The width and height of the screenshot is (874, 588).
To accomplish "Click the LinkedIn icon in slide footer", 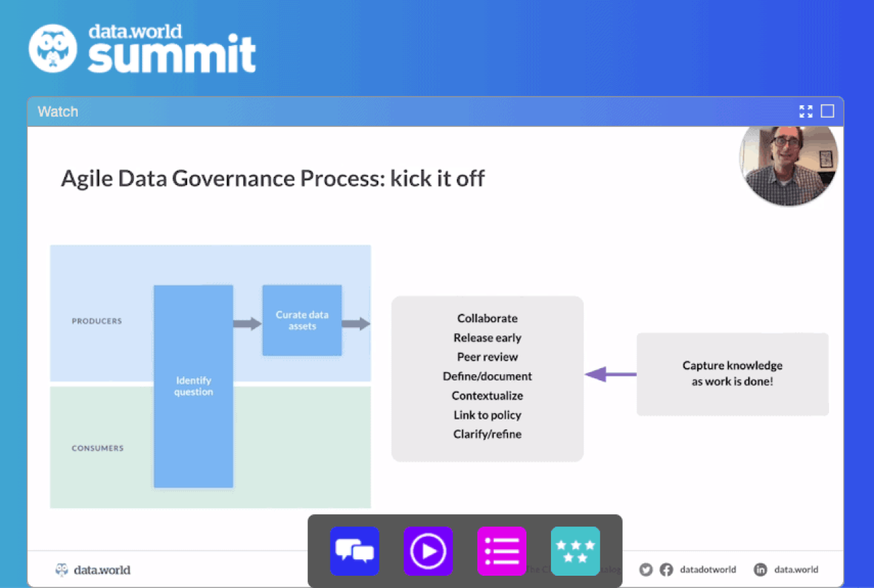I will point(760,570).
